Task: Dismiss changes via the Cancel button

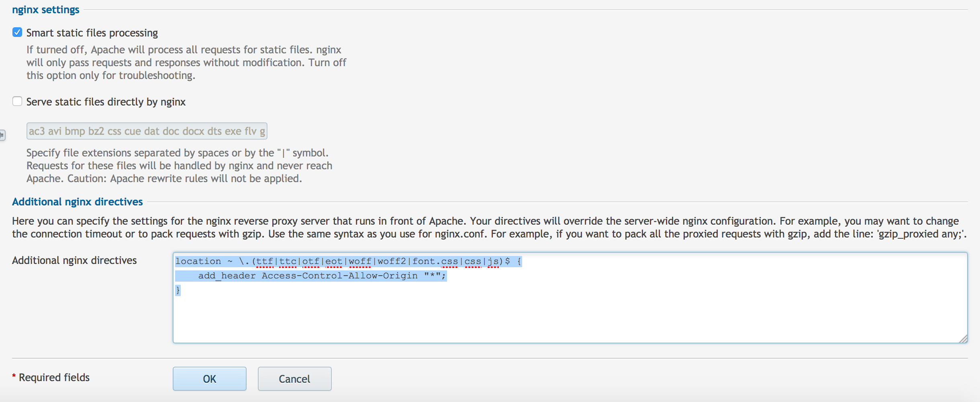Action: tap(294, 378)
